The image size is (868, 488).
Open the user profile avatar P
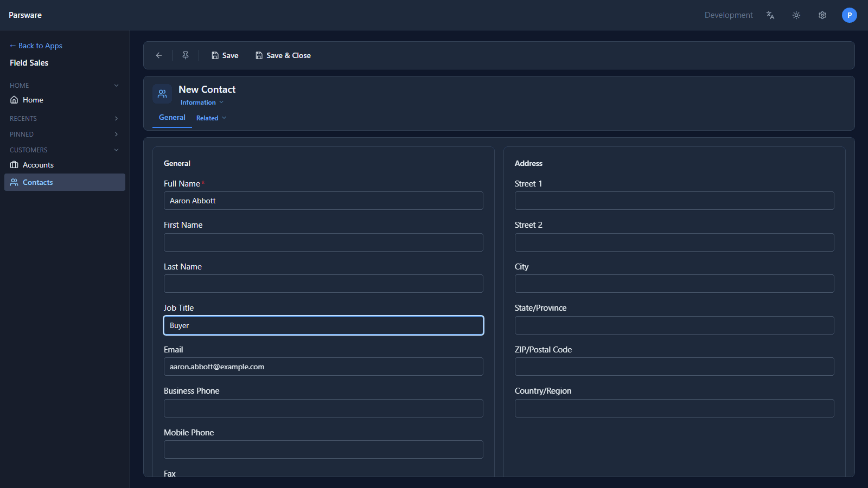[850, 15]
